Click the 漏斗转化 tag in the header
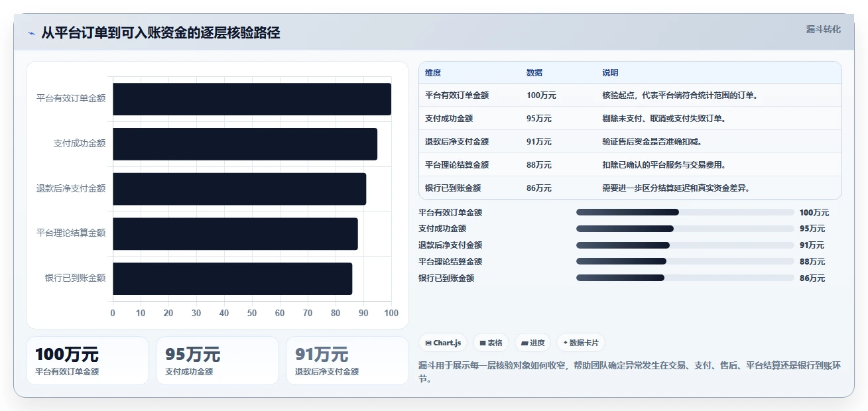Viewport: 868px width, 411px height. click(x=824, y=29)
